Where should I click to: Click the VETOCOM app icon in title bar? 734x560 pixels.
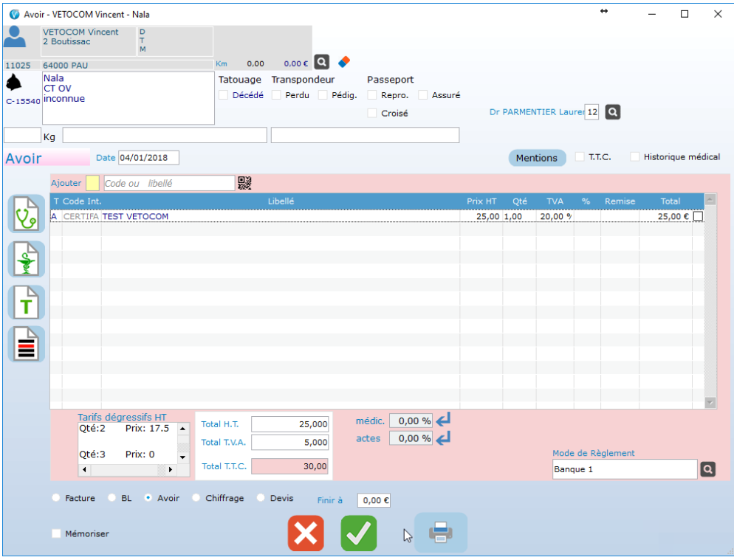[15, 15]
